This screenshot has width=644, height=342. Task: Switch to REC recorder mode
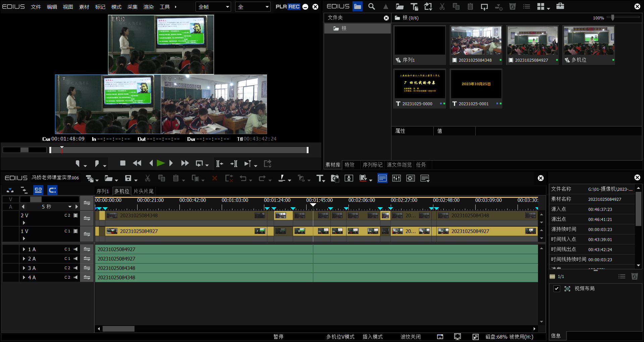coord(294,7)
